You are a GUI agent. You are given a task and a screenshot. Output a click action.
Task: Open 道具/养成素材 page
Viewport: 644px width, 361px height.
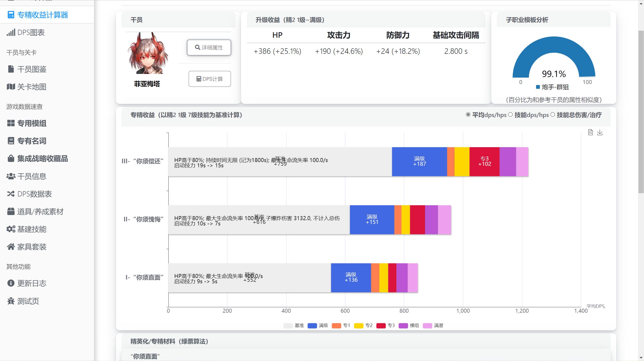point(40,212)
